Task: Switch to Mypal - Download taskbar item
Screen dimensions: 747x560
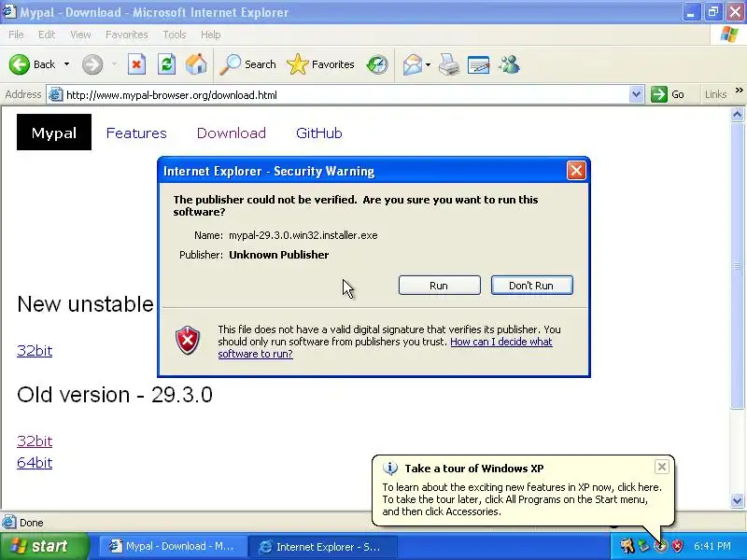Action: [x=173, y=546]
